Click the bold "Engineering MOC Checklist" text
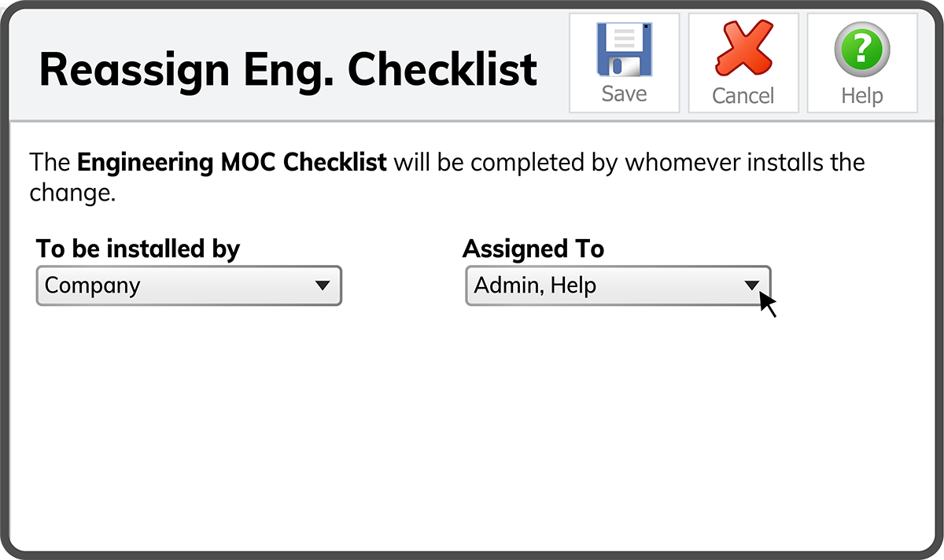The height and width of the screenshot is (560, 944). point(232,163)
